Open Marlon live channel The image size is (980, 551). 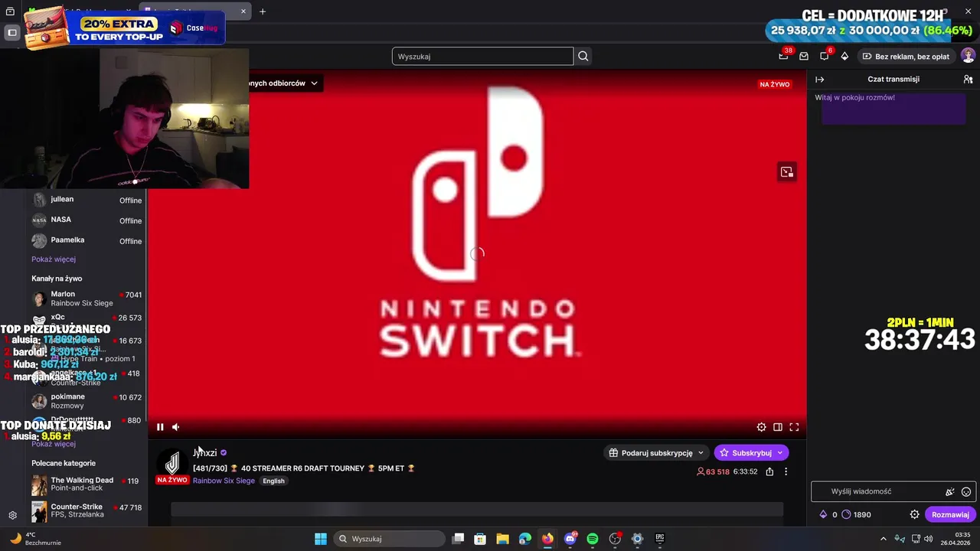[x=87, y=298]
